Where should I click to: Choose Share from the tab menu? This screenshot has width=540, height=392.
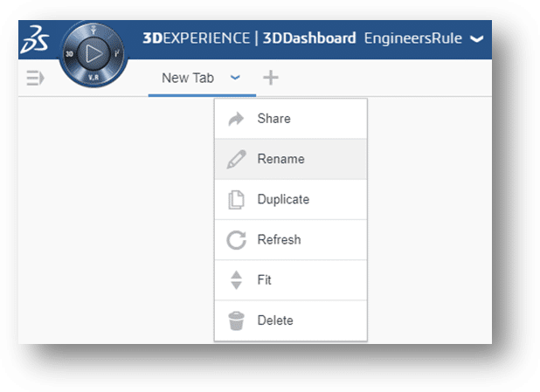(x=273, y=119)
